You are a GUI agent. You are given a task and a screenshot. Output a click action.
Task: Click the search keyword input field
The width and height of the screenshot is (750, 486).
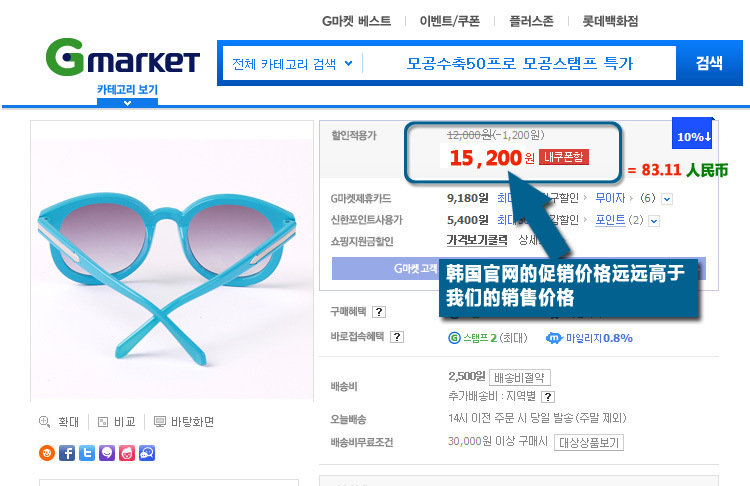pyautogui.click(x=519, y=63)
